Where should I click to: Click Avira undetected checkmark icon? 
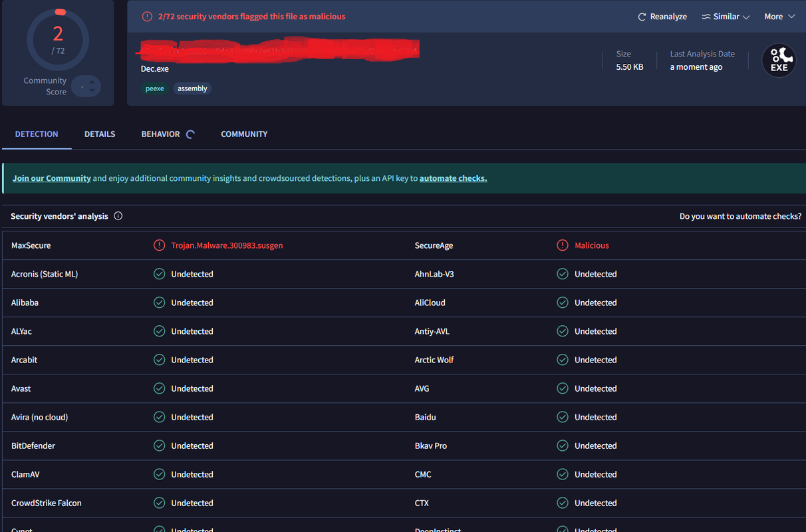(159, 417)
